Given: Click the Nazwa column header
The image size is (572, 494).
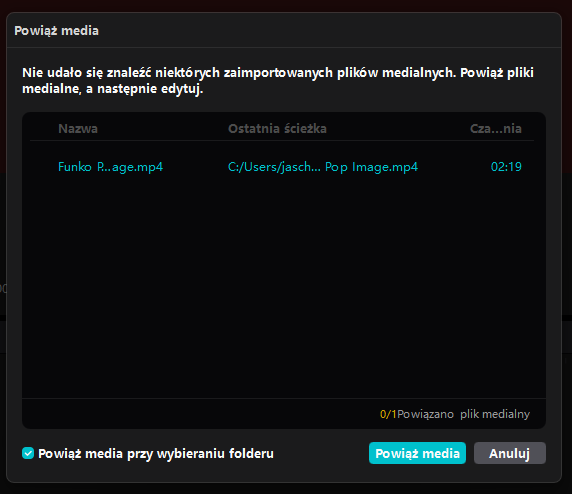Looking at the screenshot, I should click(x=78, y=128).
